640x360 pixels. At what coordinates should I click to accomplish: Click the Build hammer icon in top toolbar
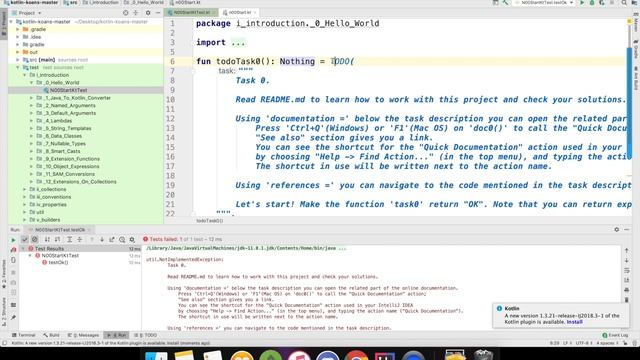tap(505, 3)
